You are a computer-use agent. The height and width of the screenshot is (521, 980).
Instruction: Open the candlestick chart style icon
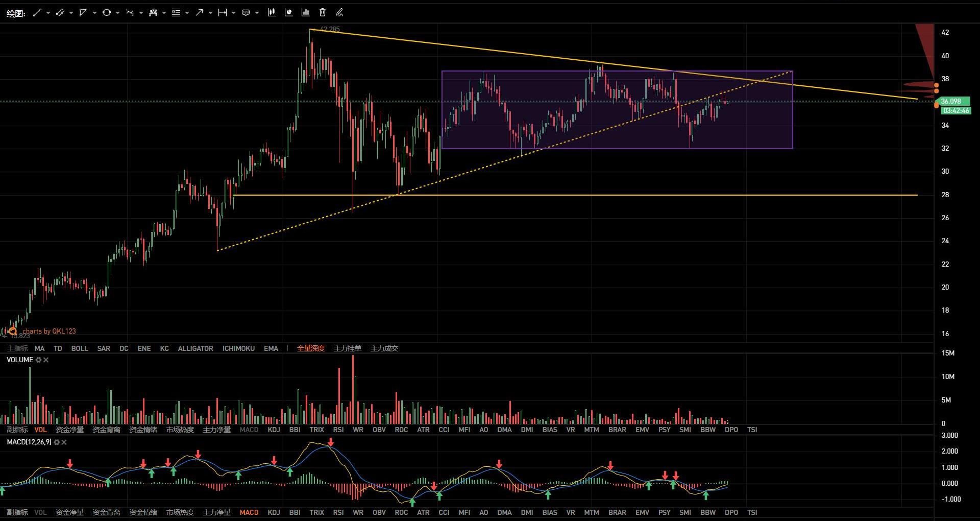(x=272, y=13)
